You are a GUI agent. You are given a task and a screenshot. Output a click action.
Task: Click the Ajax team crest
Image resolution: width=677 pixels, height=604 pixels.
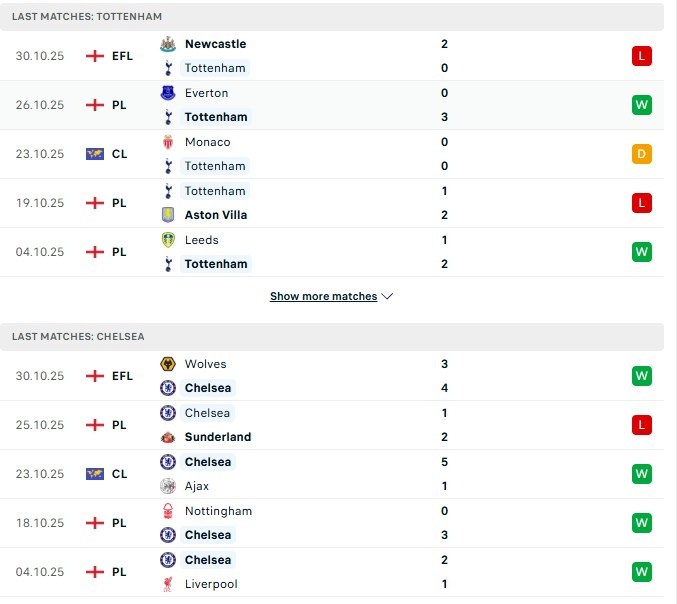click(x=168, y=486)
